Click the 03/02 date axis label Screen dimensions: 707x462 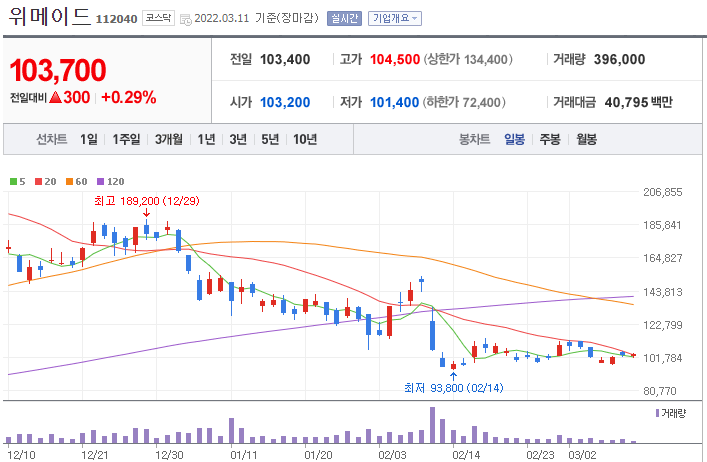[582, 455]
